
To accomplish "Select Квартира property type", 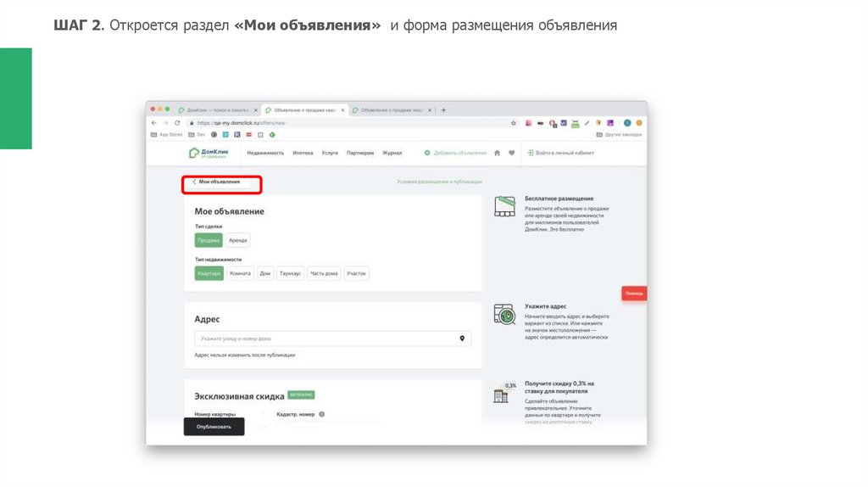I will [209, 273].
